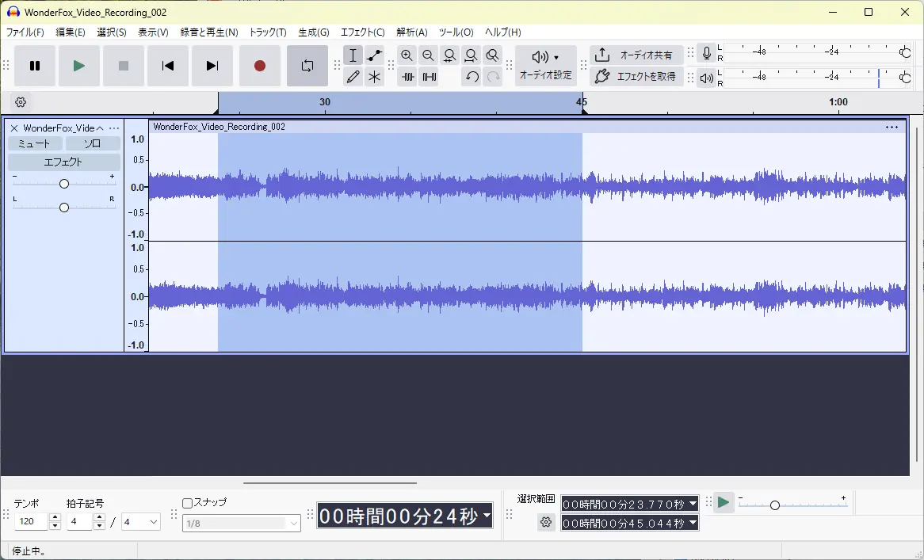Screen dimensions: 924x560
Task: Fit selection to window width
Action: 449,55
